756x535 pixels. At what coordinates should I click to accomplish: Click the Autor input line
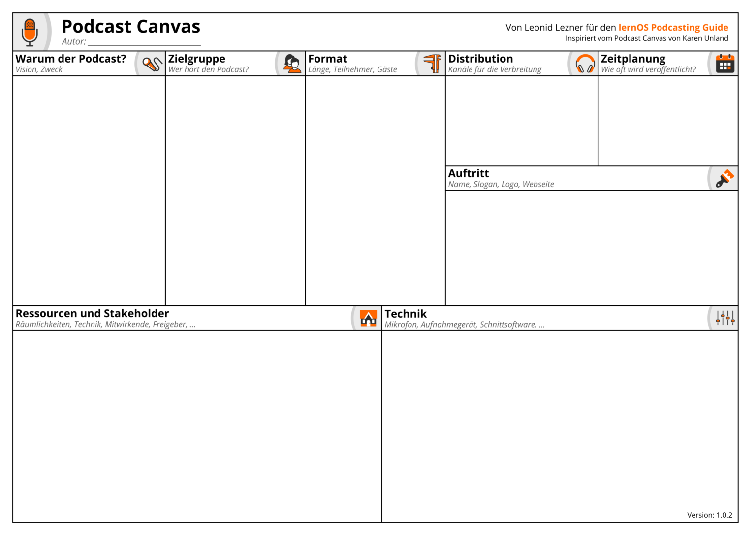143,42
